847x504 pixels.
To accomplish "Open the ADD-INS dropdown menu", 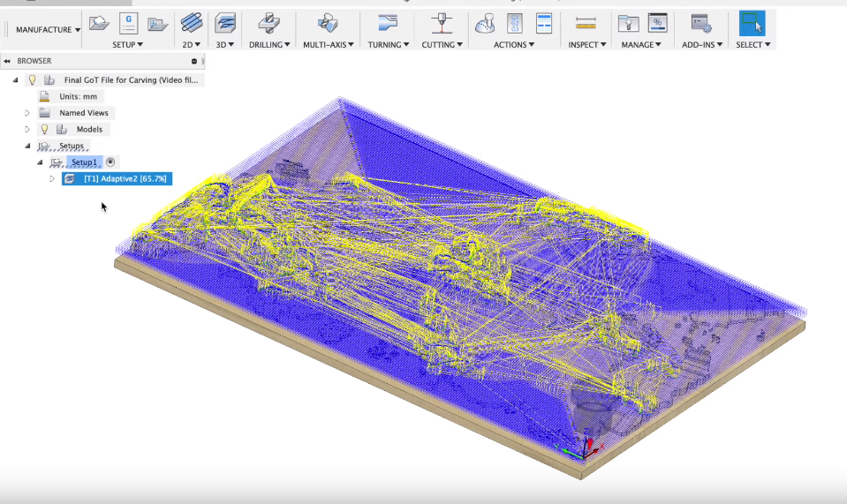I will [701, 44].
